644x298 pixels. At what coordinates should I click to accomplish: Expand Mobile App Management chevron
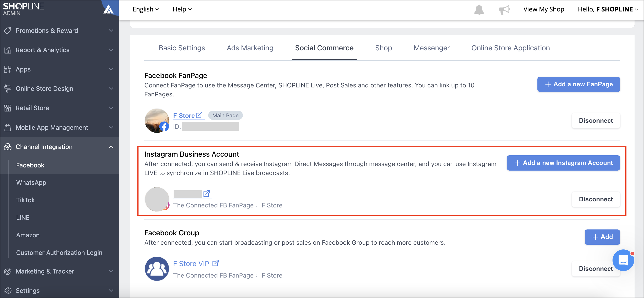point(111,127)
